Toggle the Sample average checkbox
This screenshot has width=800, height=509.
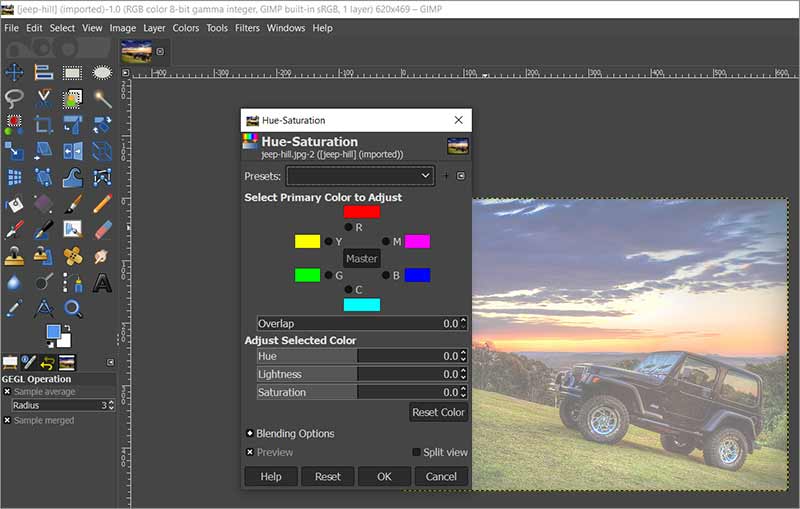pyautogui.click(x=7, y=392)
